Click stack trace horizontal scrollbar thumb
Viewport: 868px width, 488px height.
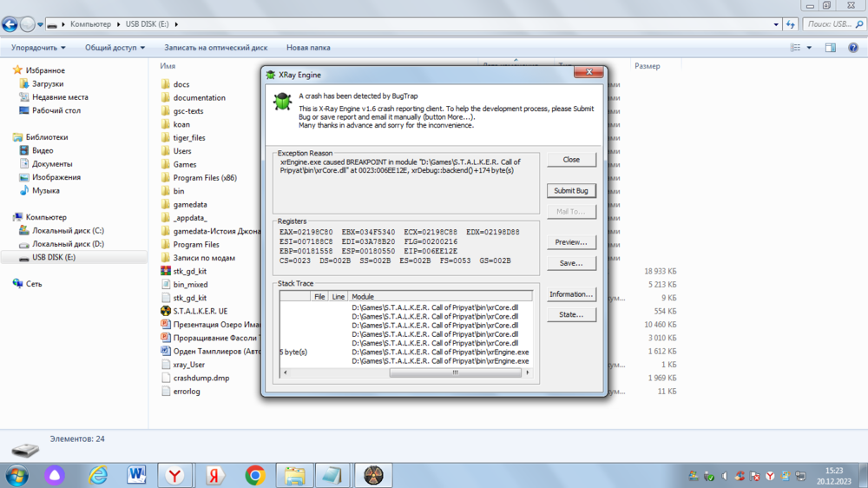pos(455,373)
